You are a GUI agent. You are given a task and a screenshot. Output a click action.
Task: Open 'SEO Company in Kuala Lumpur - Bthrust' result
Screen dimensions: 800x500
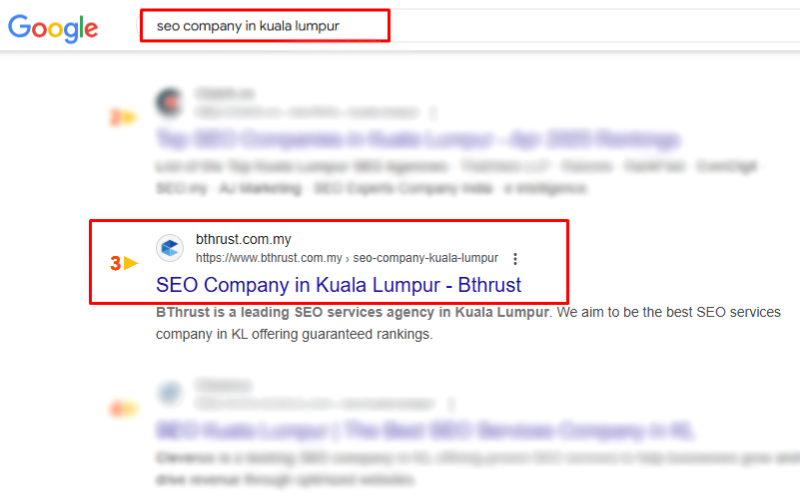(338, 285)
